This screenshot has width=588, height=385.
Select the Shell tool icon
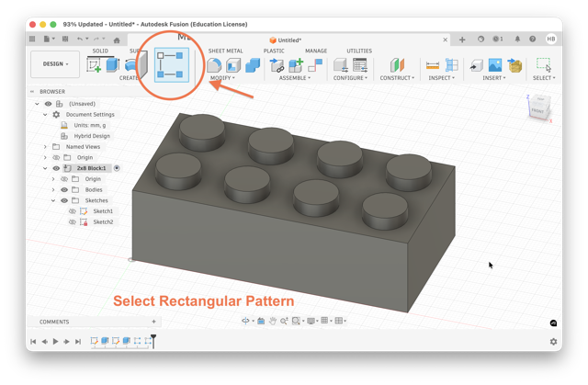point(233,65)
